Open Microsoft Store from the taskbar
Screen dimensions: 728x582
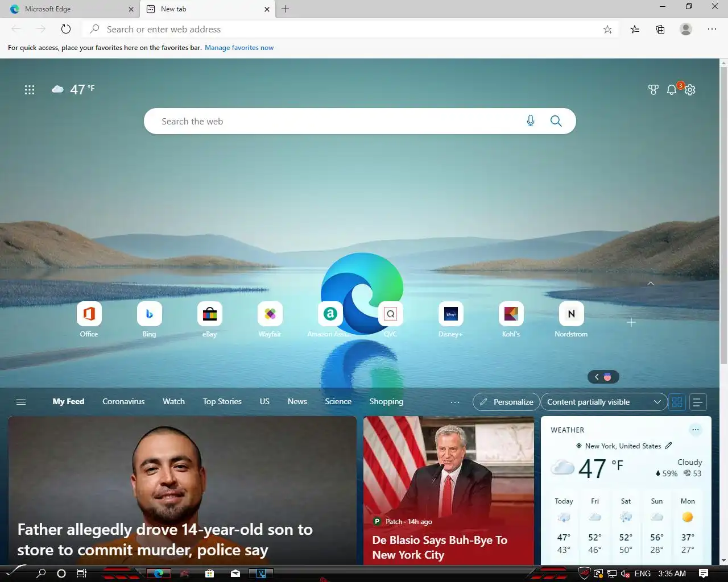(x=209, y=573)
